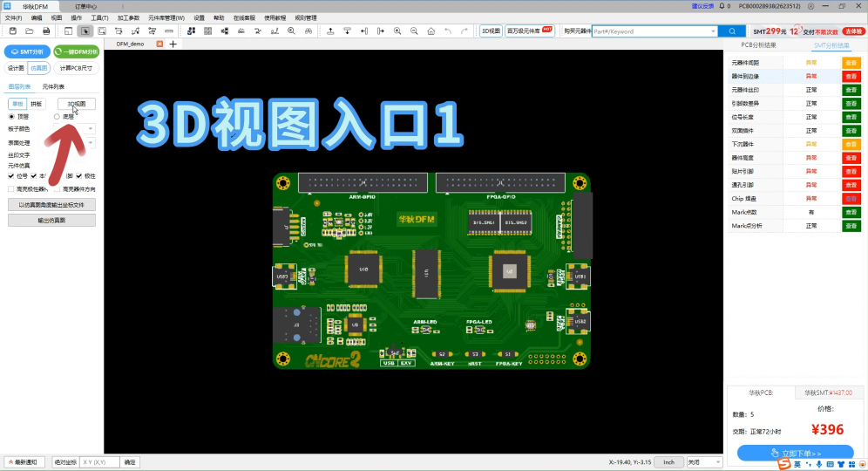Viewport: 868px width, 471px height.
Task: Click the zoom in magnifier icon
Action: pos(397,31)
